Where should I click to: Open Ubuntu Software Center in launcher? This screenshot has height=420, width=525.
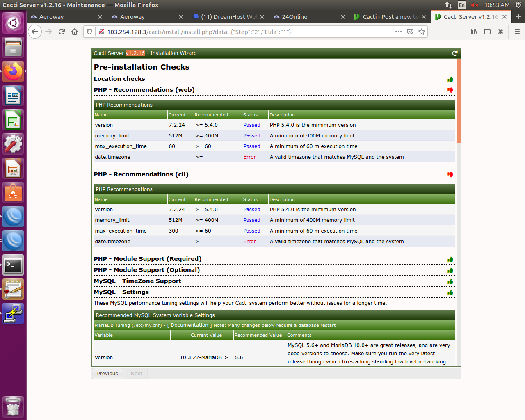(x=13, y=192)
